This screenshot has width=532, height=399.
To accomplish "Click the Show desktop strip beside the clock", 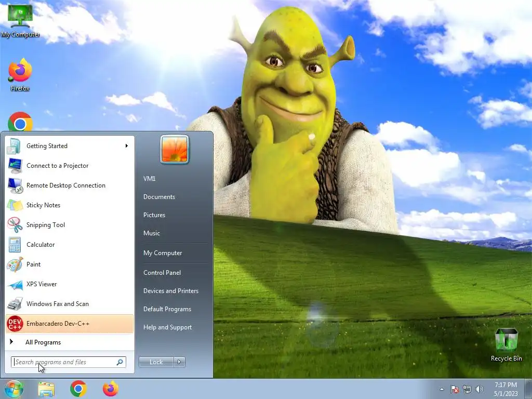I will tap(528, 389).
